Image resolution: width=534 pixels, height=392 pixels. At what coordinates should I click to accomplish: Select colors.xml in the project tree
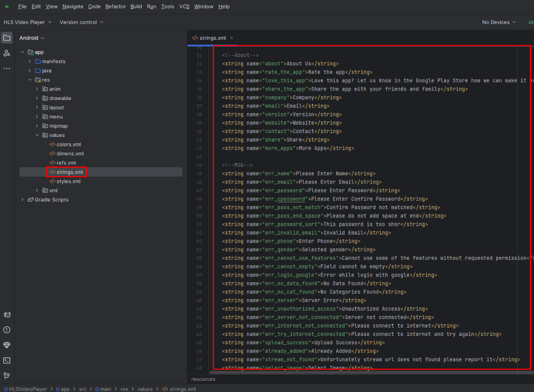pos(69,144)
